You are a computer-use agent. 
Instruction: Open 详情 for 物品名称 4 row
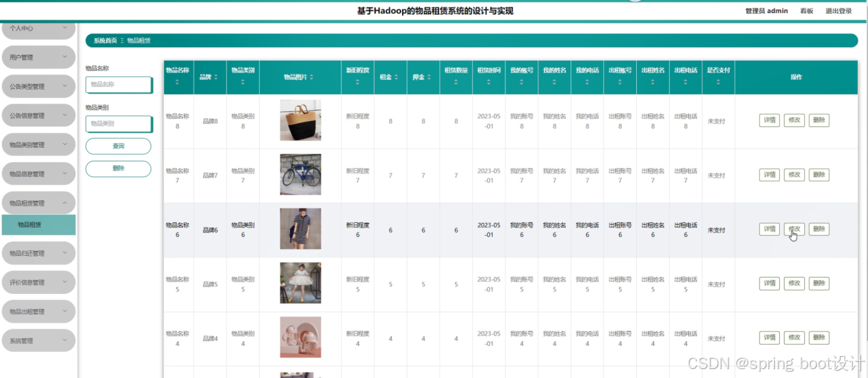pos(770,338)
